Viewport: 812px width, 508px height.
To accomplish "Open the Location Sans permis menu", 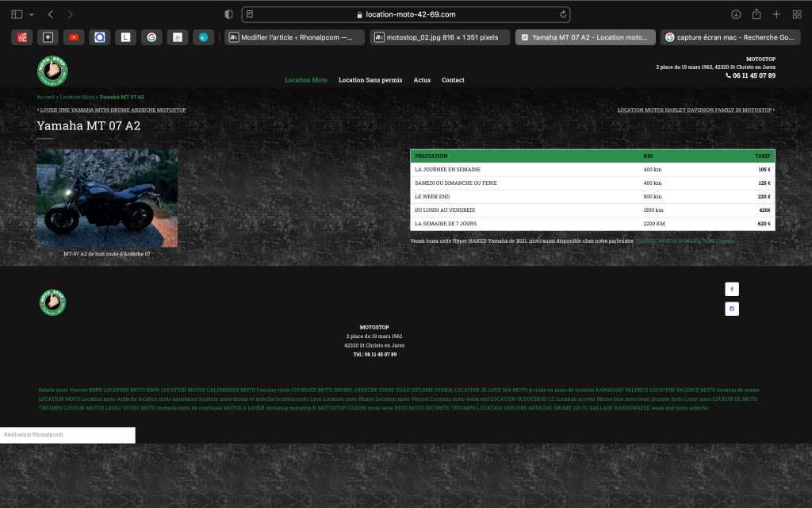I will click(x=370, y=80).
